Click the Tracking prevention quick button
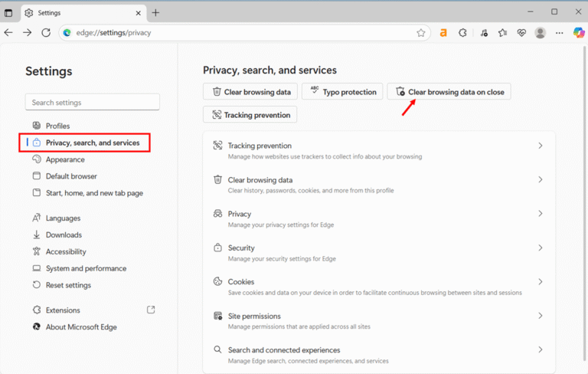The image size is (588, 374). tap(250, 114)
